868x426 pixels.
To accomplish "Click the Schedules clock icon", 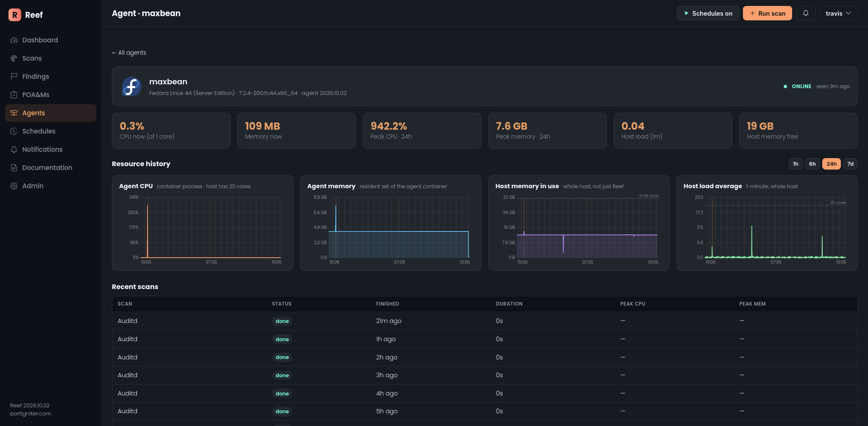I will click(14, 131).
